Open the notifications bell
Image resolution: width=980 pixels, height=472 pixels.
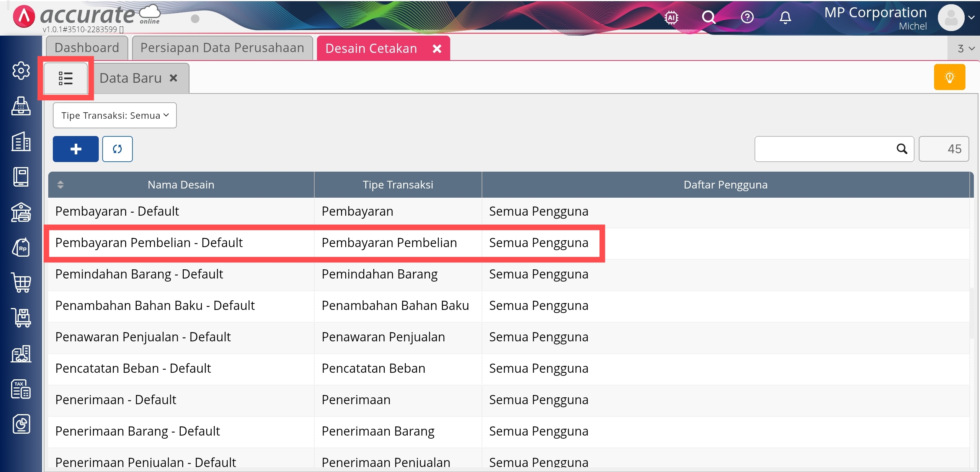tap(785, 17)
